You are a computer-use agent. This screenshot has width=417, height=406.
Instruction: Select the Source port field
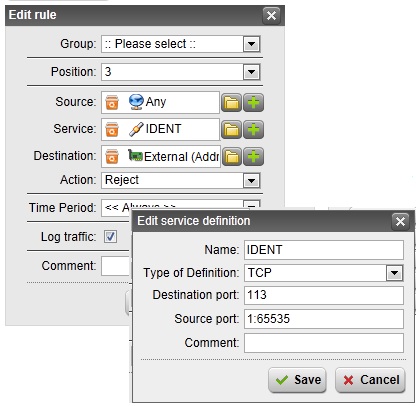[324, 319]
